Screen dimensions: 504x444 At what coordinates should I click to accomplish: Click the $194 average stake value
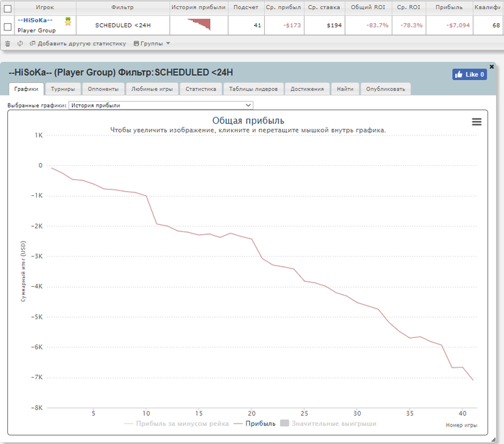pyautogui.click(x=334, y=25)
